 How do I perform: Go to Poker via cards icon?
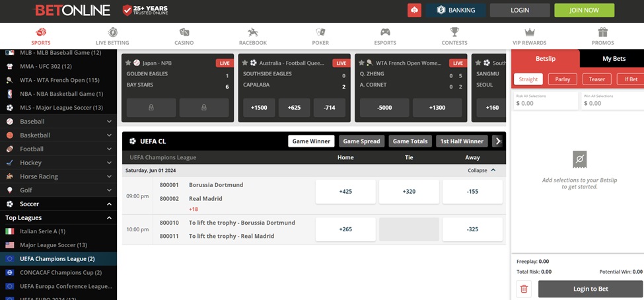coord(320,32)
